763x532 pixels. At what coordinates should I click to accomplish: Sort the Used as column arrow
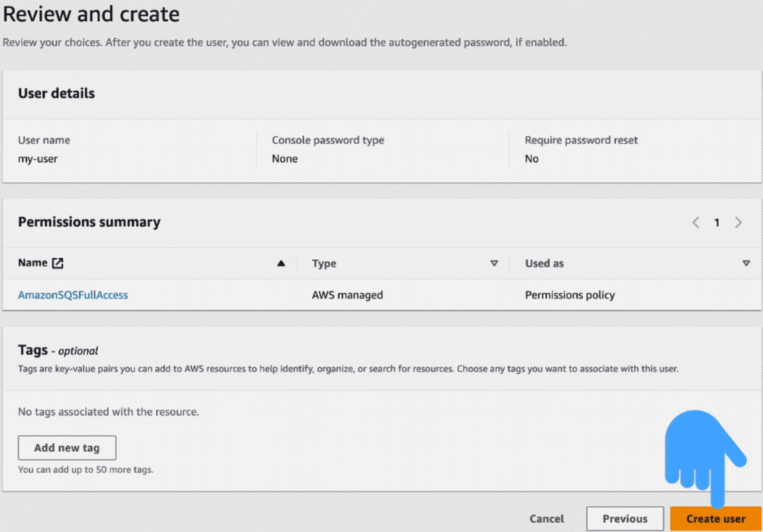click(746, 263)
